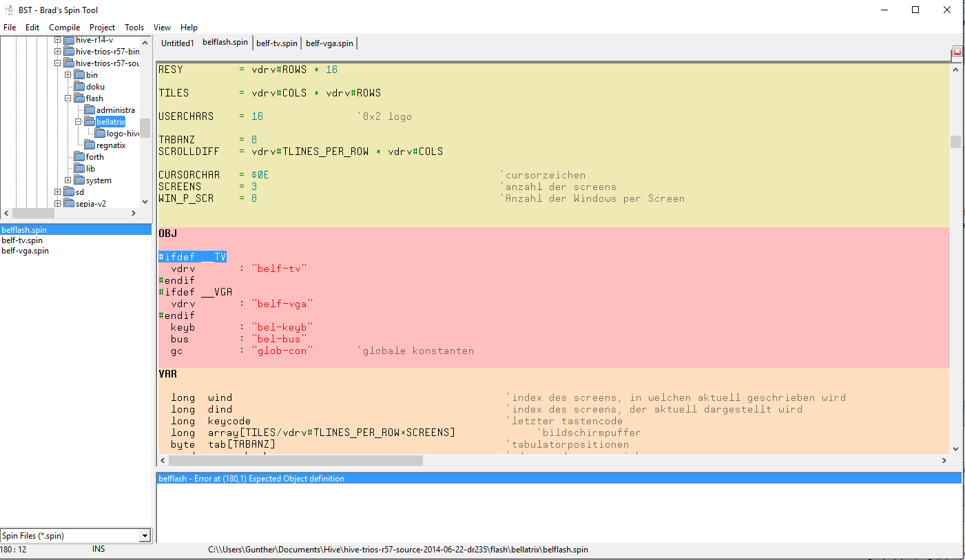Click the BST application icon in title bar
The image size is (965, 560).
(x=10, y=10)
